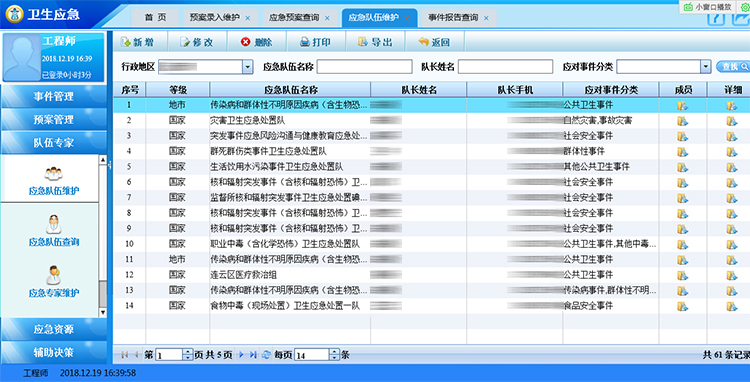Collapse the 队伍专家 sidebar section
Image resolution: width=750 pixels, height=382 pixels.
click(54, 142)
